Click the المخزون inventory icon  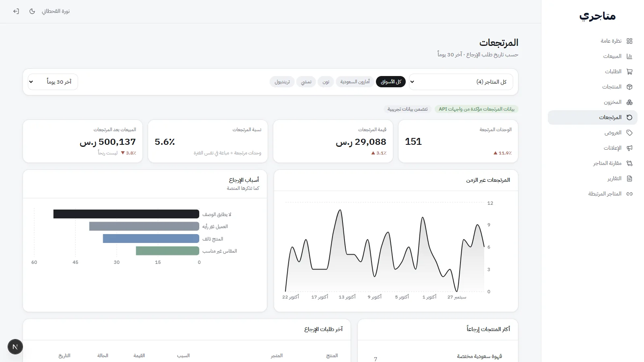[x=630, y=102]
